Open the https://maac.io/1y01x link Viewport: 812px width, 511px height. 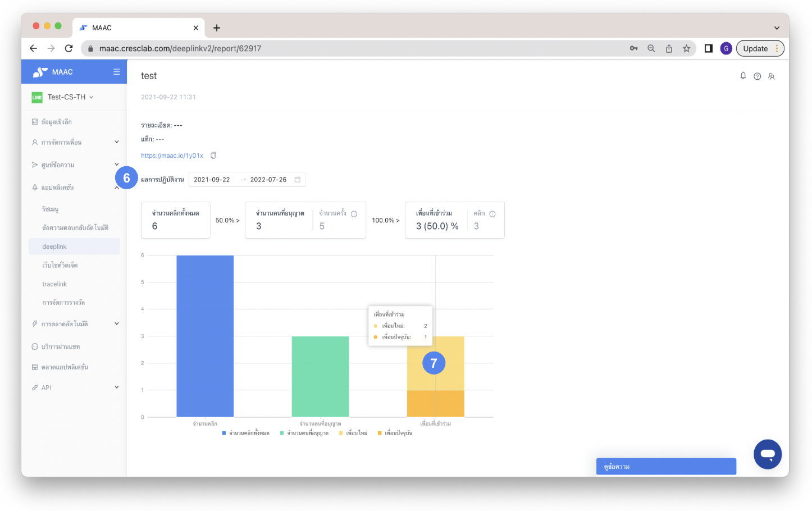[172, 156]
